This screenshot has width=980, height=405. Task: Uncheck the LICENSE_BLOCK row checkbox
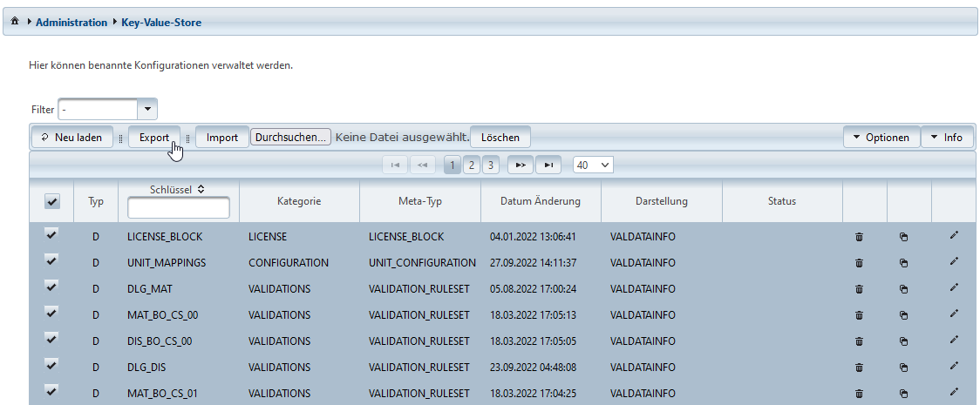click(x=51, y=235)
